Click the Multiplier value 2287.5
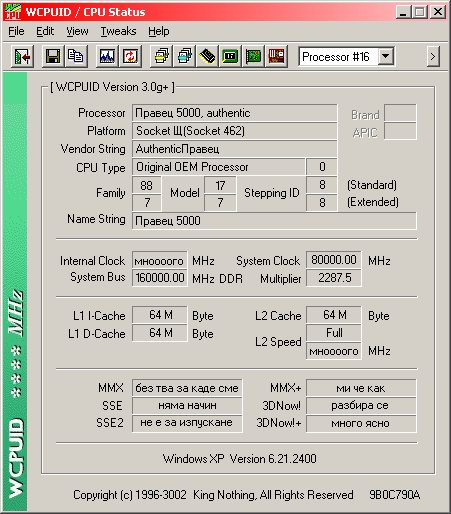Image resolution: width=451 pixels, height=514 pixels. (334, 278)
